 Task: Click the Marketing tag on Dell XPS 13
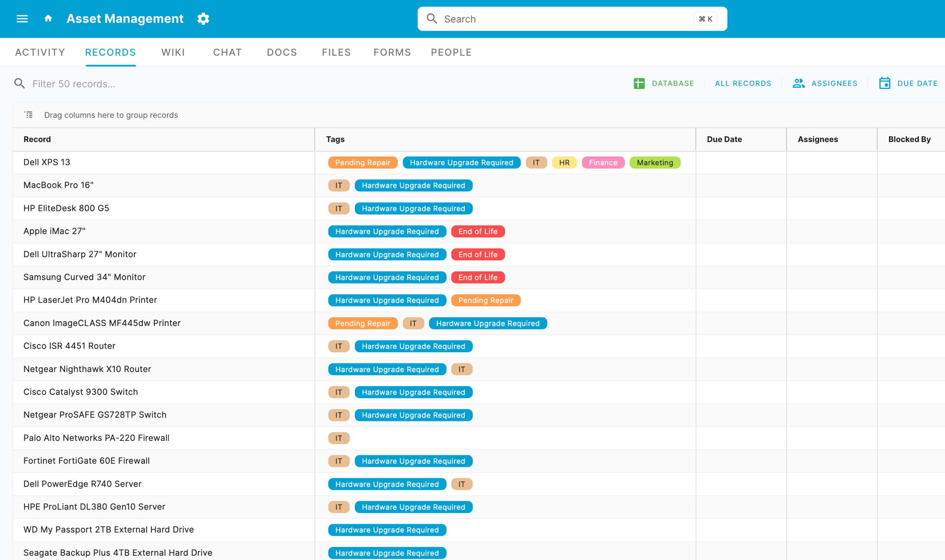point(655,163)
